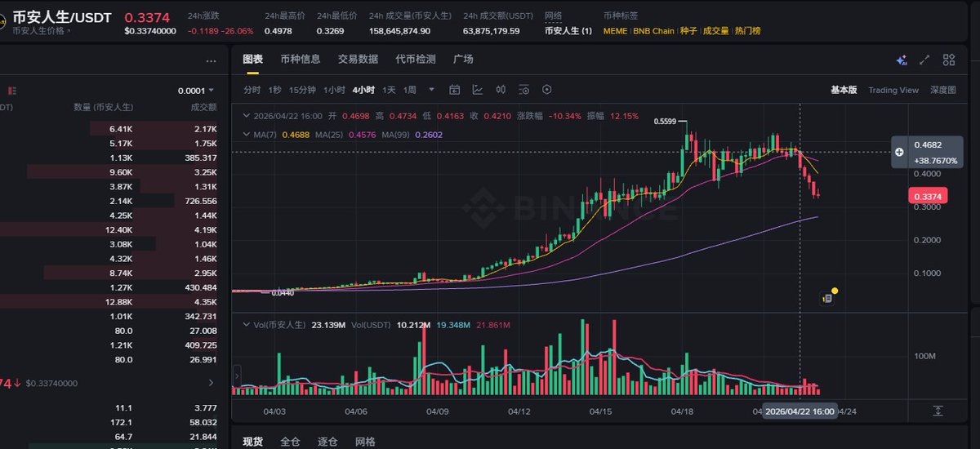The width and height of the screenshot is (980, 449).
Task: Open the time interval dropdown arrow
Action: click(431, 90)
